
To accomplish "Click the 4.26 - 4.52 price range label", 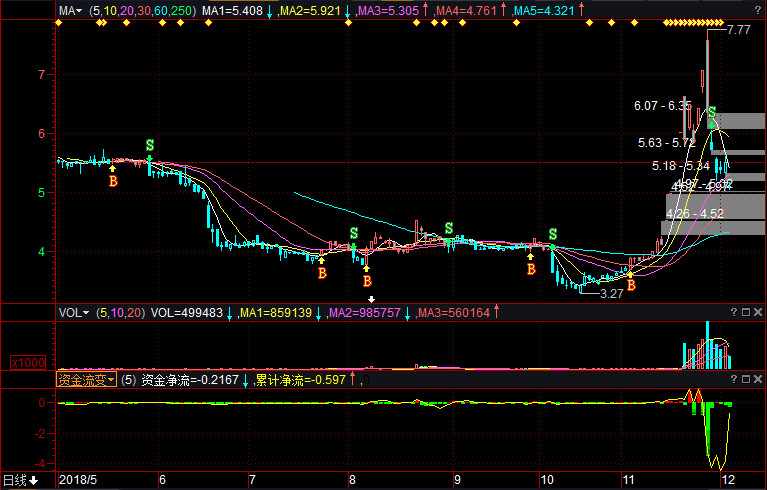I will click(x=695, y=214).
